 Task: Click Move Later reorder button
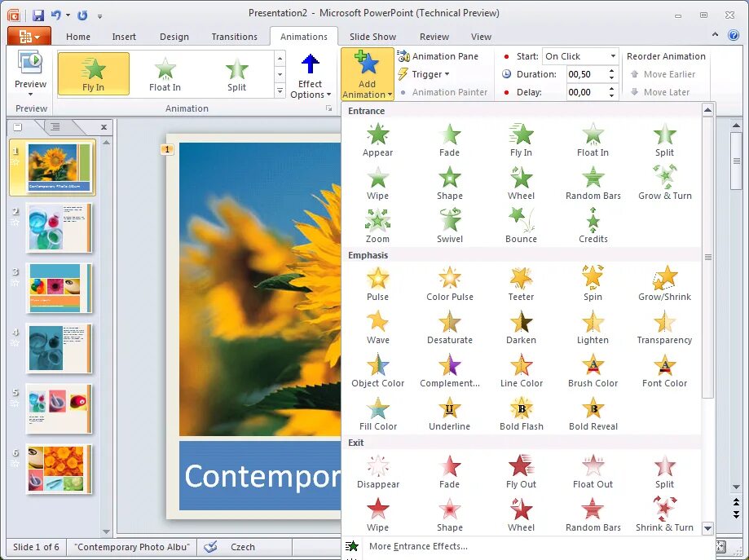click(659, 92)
